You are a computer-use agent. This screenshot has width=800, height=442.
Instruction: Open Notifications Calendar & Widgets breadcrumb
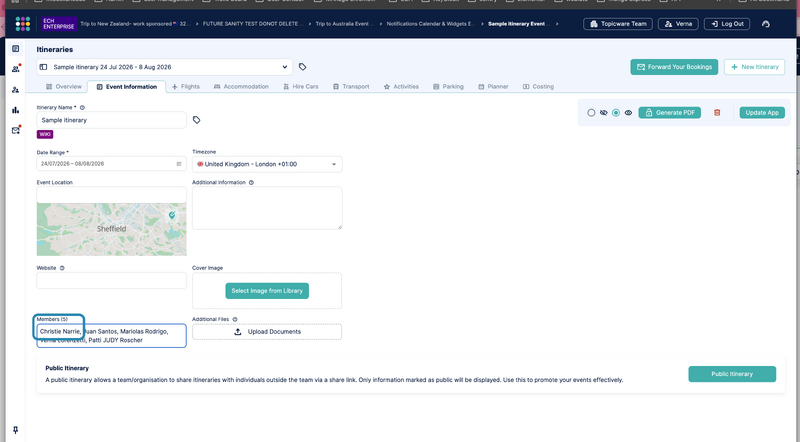coord(430,24)
